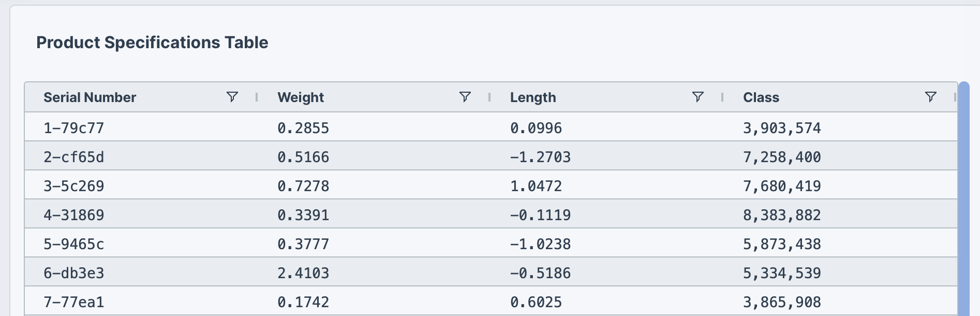The image size is (980, 316).
Task: Select the serial number 5-9465c cell
Action: (74, 243)
